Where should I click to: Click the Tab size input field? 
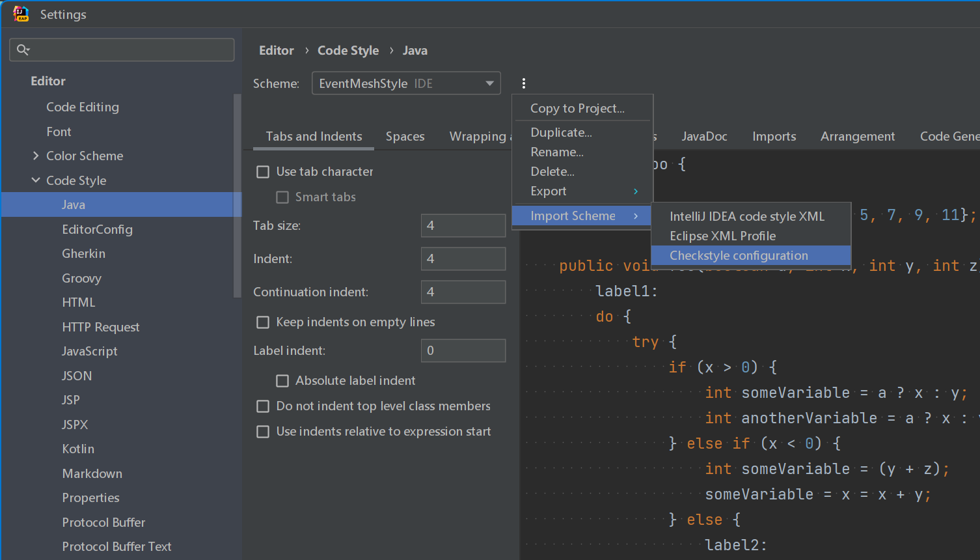[x=463, y=226]
